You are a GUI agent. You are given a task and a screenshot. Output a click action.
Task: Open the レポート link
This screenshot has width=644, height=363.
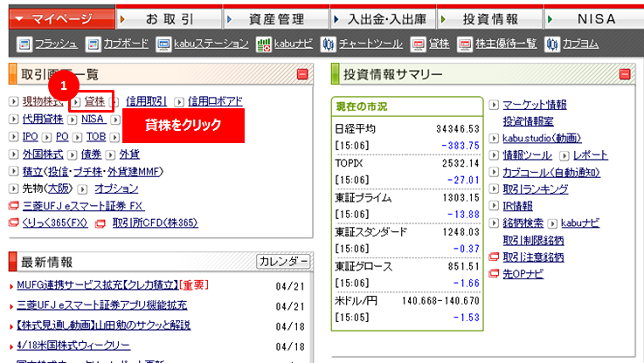(590, 155)
